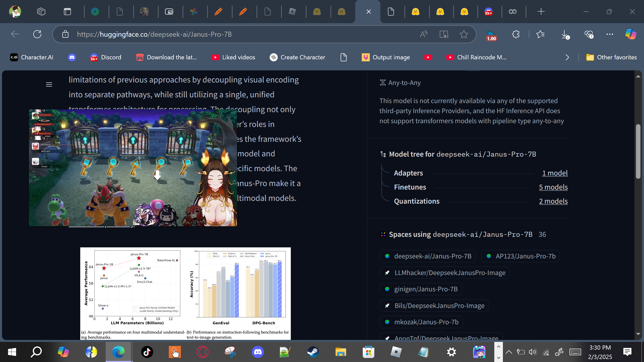Open the extension showing 1.00

pos(491,35)
